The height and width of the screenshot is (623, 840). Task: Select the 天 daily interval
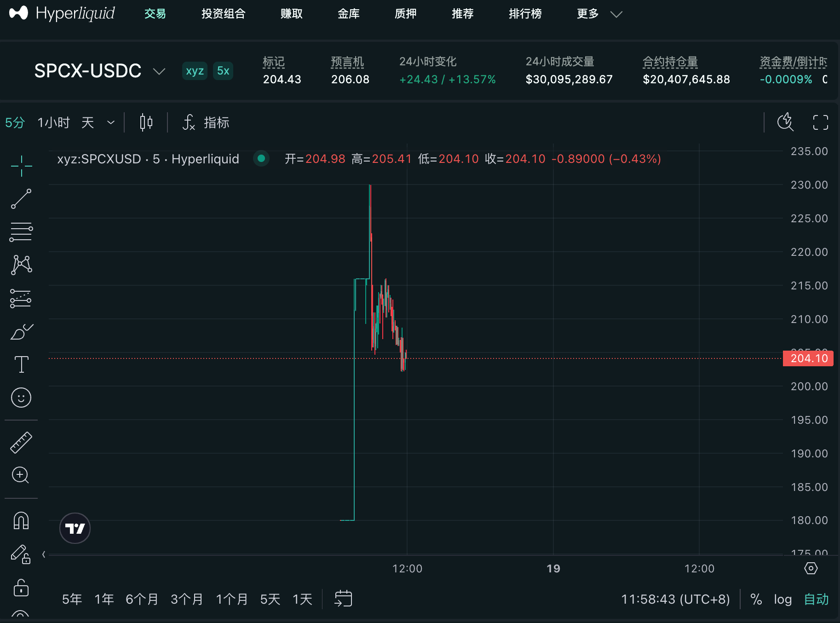coord(87,122)
